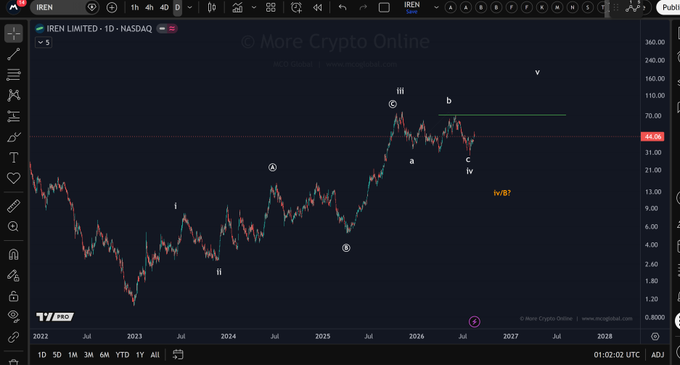The height and width of the screenshot is (365, 680).
Task: Set the date range to 3M
Action: pyautogui.click(x=88, y=355)
